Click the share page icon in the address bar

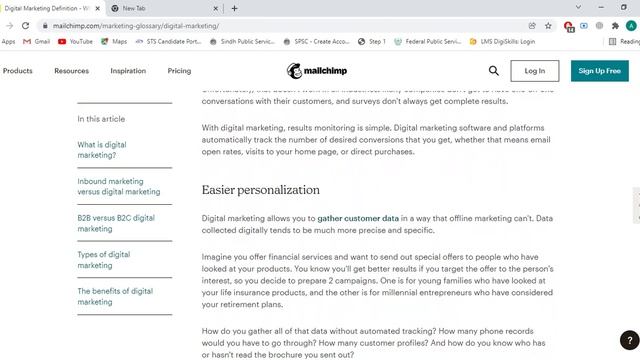click(x=532, y=26)
